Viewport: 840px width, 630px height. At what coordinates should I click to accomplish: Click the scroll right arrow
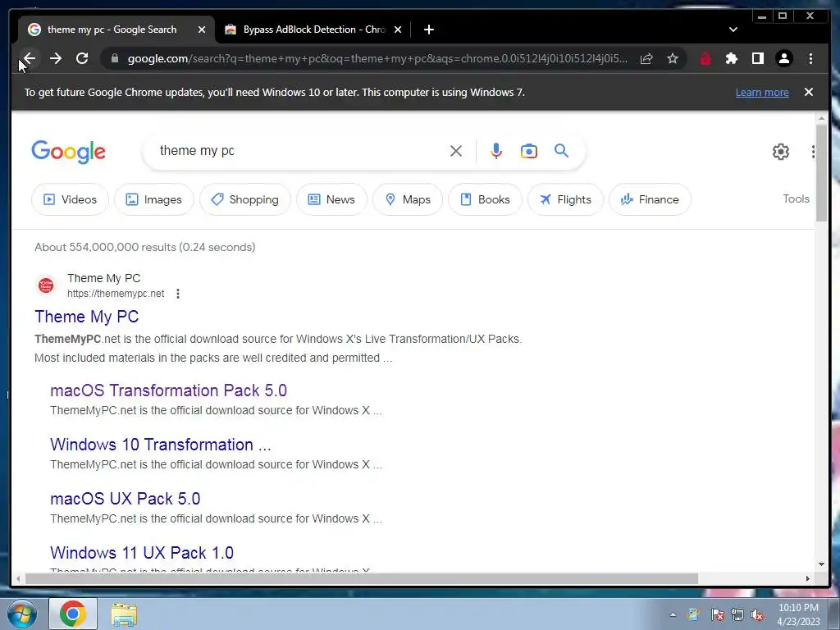808,578
